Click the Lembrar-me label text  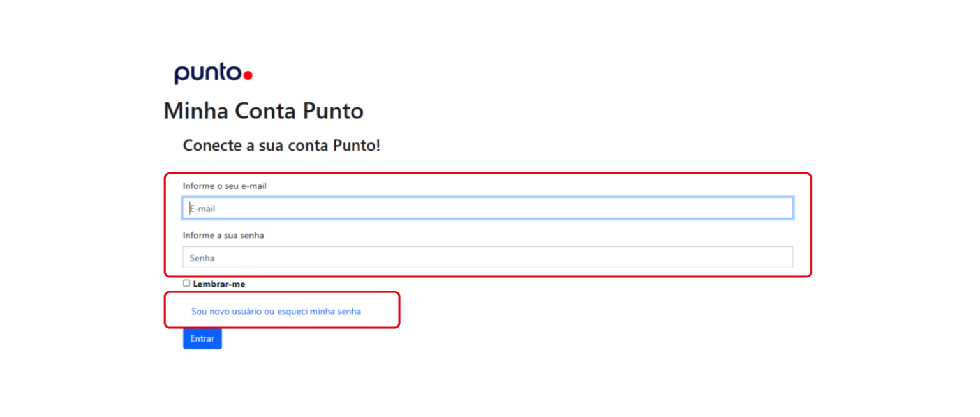pyautogui.click(x=219, y=284)
